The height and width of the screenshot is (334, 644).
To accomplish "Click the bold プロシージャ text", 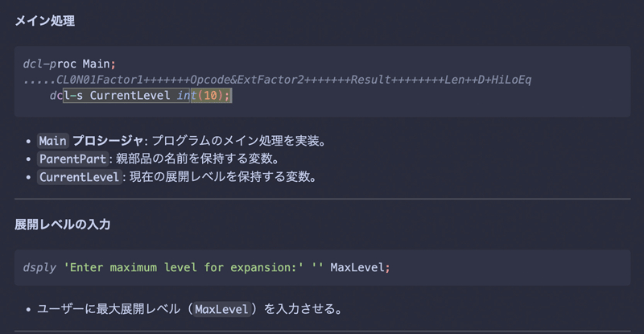I will [108, 141].
